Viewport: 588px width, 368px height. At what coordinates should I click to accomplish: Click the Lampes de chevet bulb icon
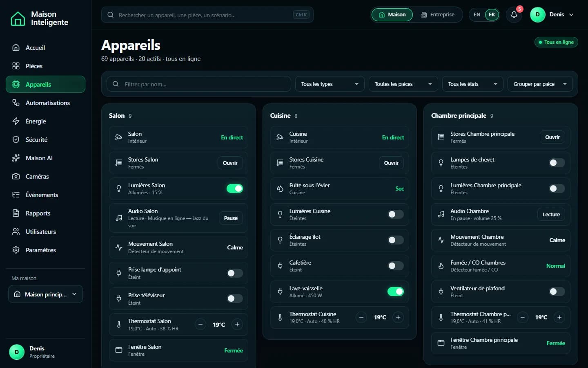click(x=441, y=163)
